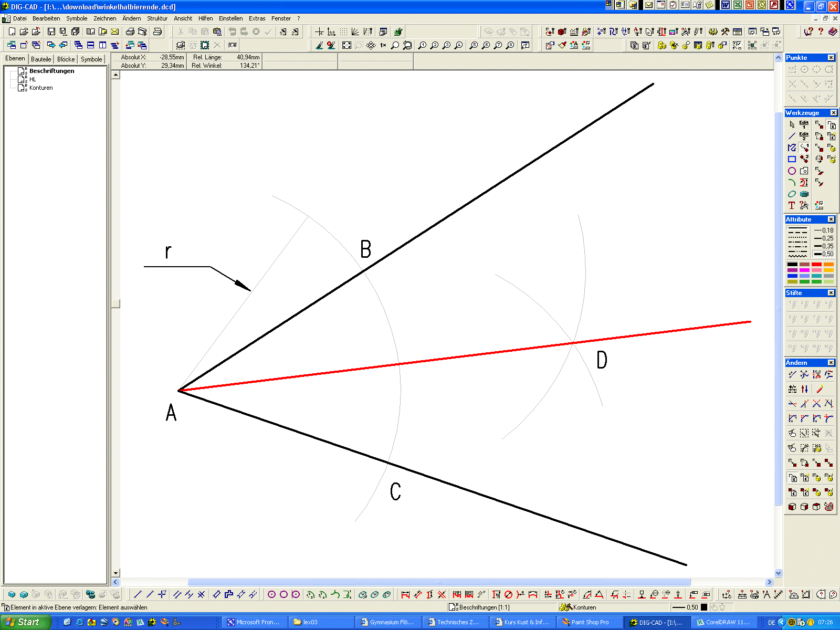
Task: Click the horizontal scrollbar thumb below the drawing
Action: [439, 582]
